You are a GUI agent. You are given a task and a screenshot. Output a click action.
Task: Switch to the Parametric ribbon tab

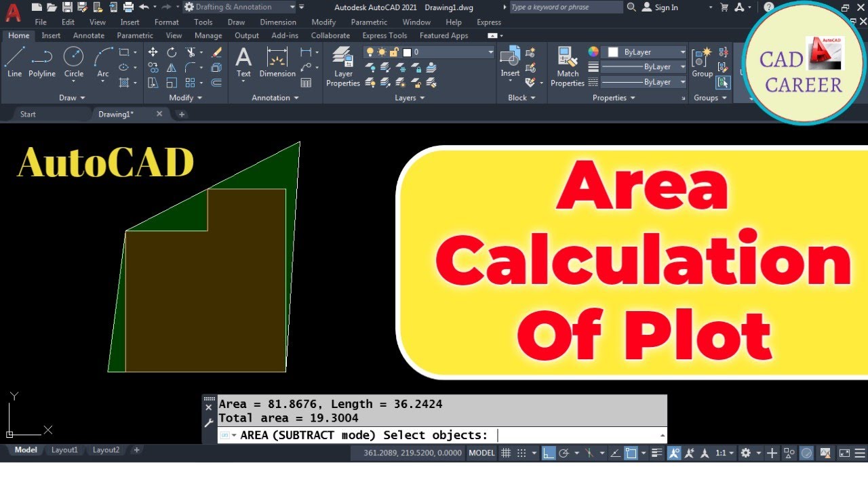[x=135, y=35]
